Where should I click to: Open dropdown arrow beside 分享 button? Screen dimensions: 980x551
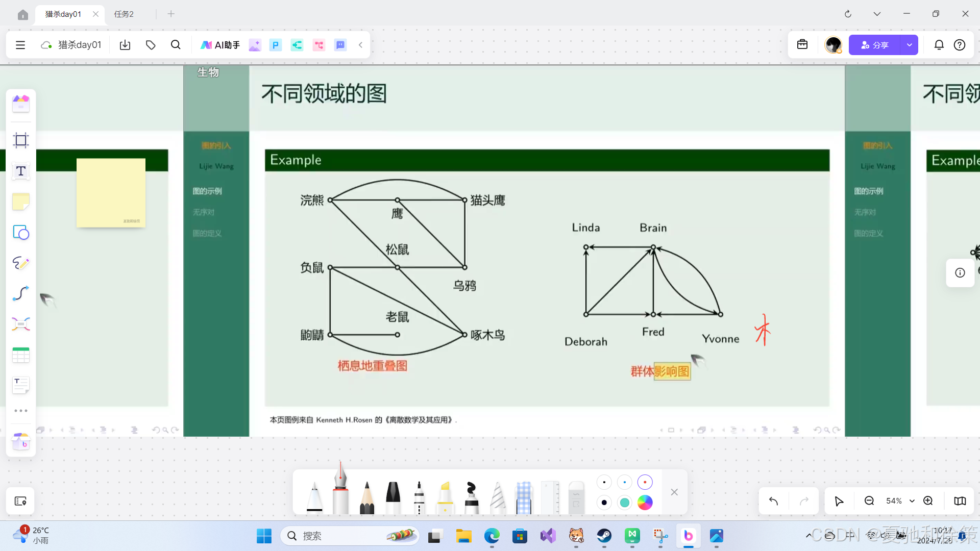[909, 45]
